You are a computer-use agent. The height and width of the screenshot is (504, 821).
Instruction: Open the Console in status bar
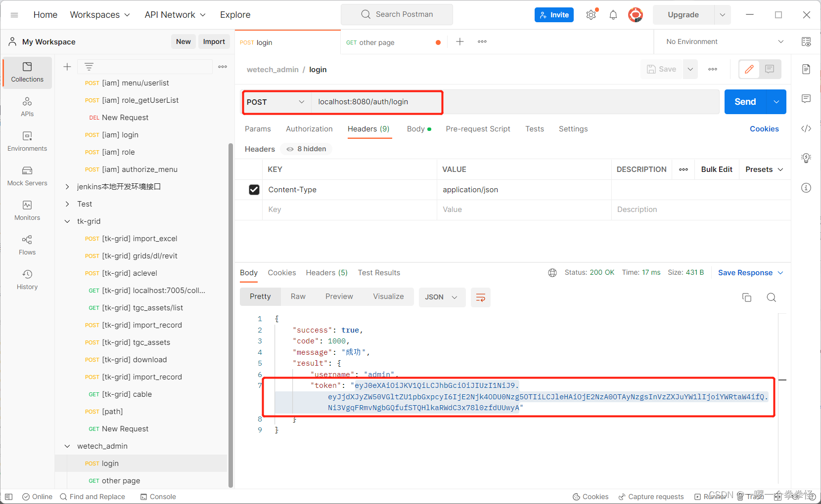pyautogui.click(x=158, y=497)
